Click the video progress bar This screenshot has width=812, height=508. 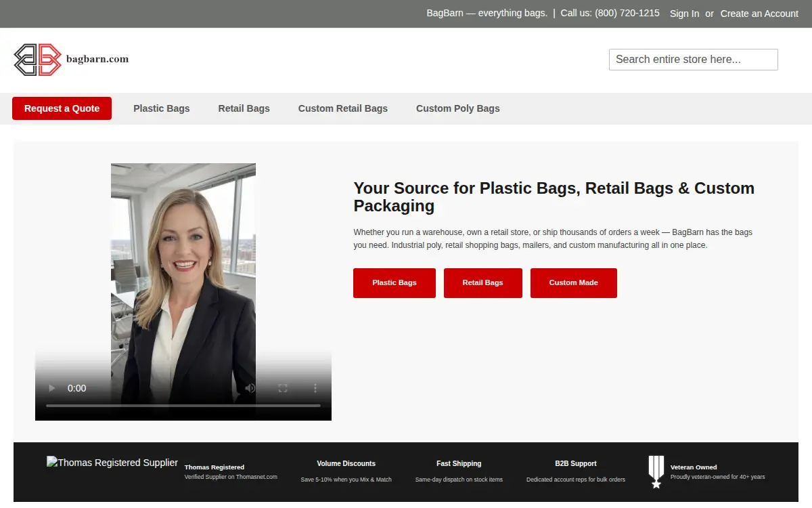pos(183,406)
